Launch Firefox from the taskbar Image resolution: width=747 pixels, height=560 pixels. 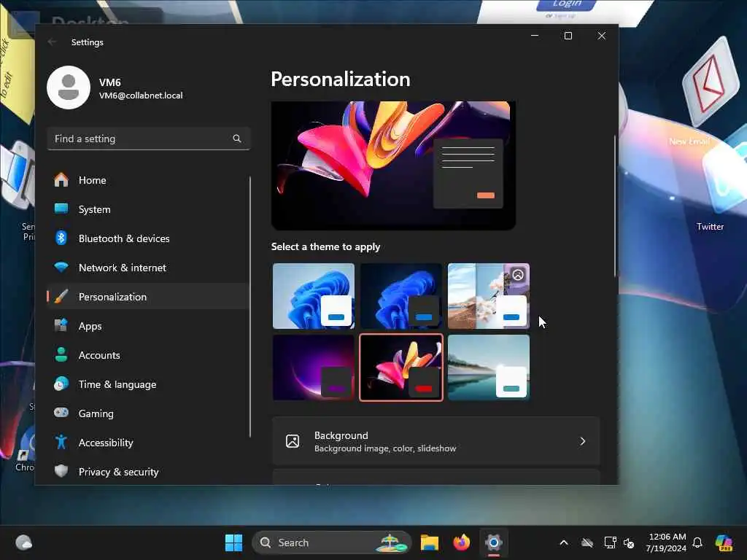tap(461, 542)
